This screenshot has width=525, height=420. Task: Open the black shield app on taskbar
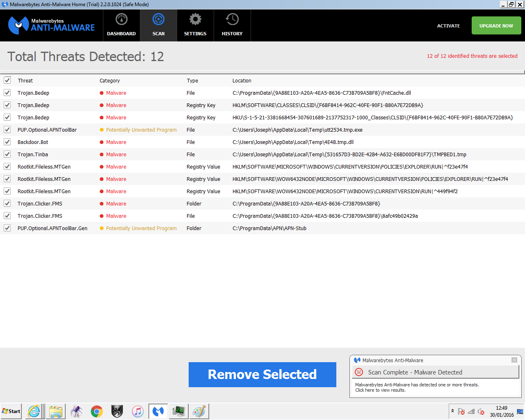pos(117,411)
